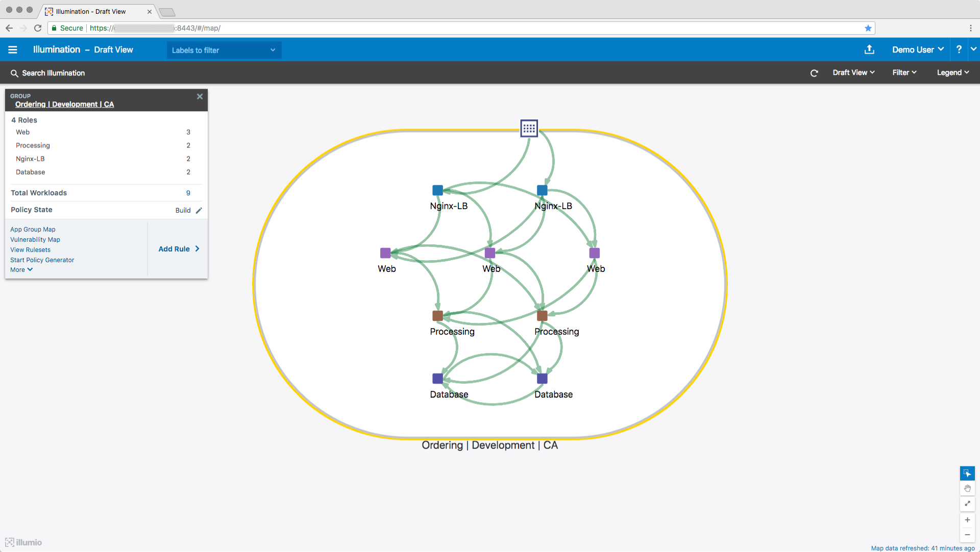Click the Build policy state value
The image size is (980, 552).
(183, 210)
